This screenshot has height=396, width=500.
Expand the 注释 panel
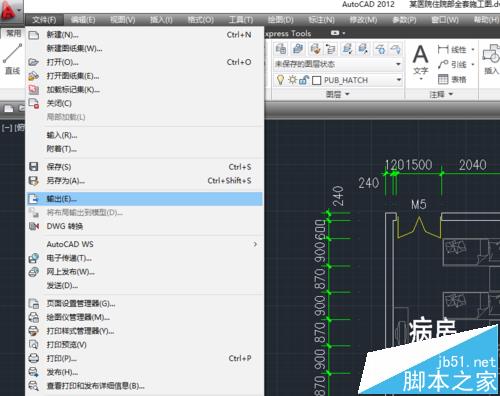[441, 94]
